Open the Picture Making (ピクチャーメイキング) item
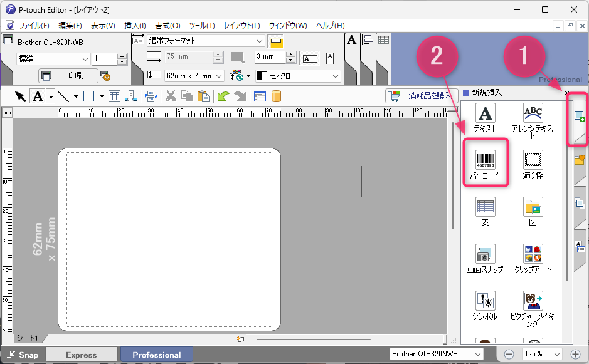The image size is (589, 364). point(533,309)
